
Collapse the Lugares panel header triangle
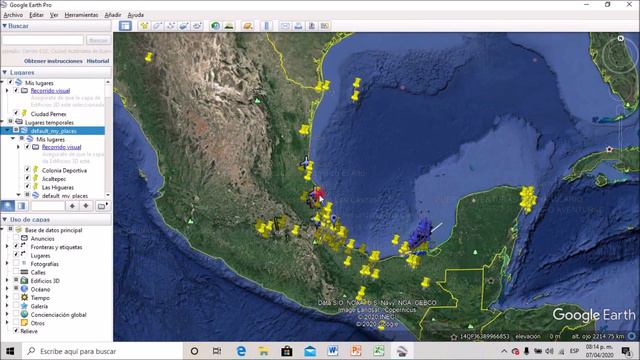(x=4, y=72)
